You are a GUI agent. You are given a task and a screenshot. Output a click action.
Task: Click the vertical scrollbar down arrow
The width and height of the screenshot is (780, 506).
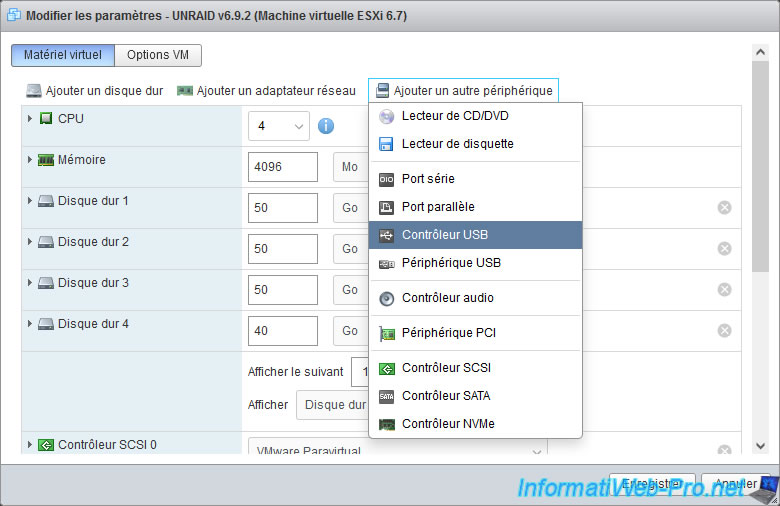click(761, 446)
